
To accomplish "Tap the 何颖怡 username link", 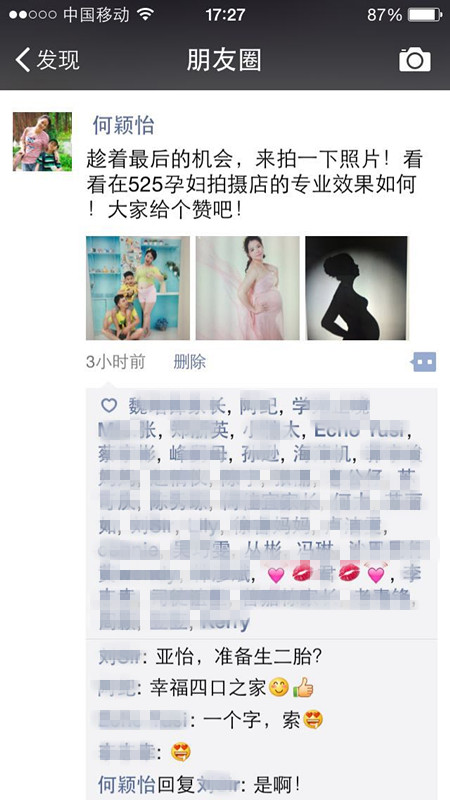I will click(x=123, y=126).
